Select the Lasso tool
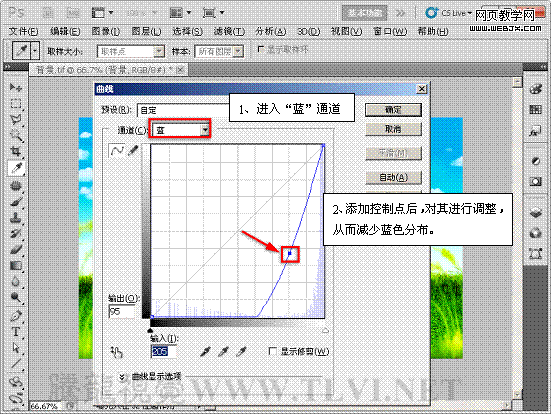 tap(16, 119)
